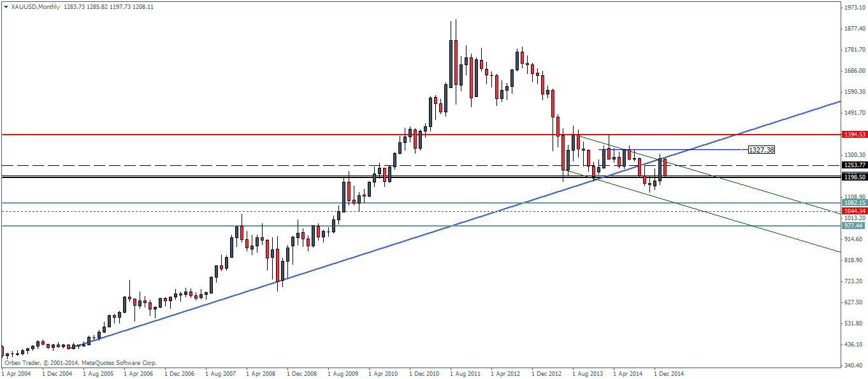Click the 1 Apr 2004 date label
The width and height of the screenshot is (868, 379).
[17, 373]
